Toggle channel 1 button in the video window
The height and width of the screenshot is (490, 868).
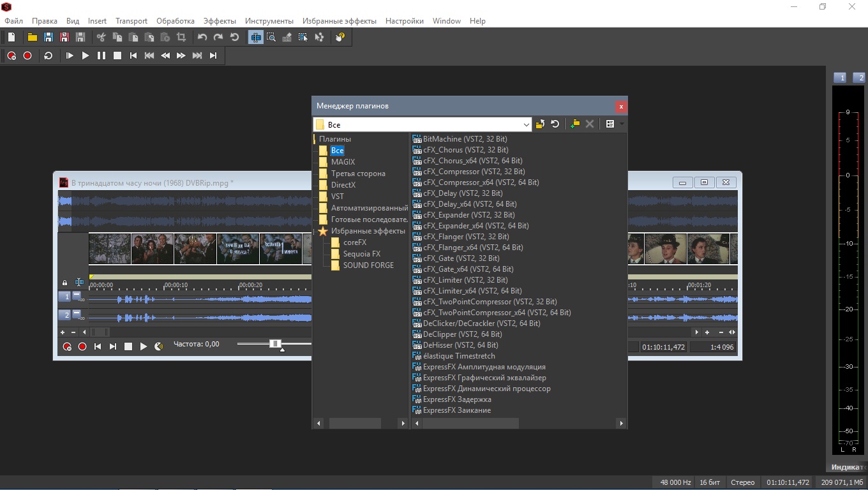(x=64, y=297)
